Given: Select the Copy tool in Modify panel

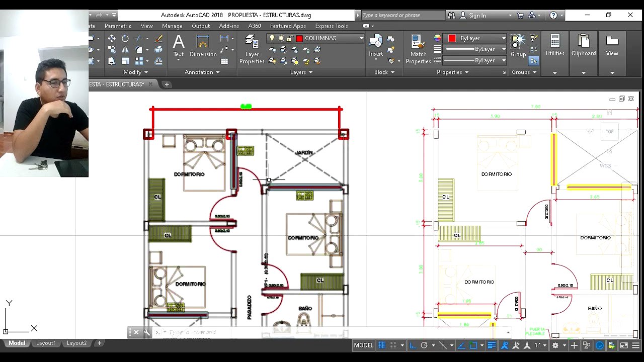Looking at the screenshot, I should [x=112, y=50].
